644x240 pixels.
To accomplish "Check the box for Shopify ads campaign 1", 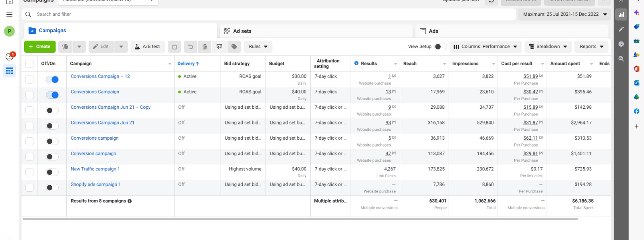I will pyautogui.click(x=29, y=188).
